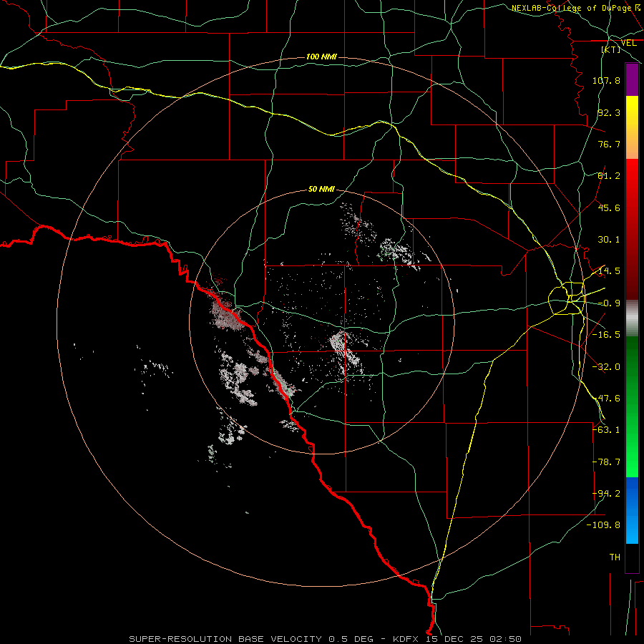This screenshot has height=644, width=644.
Task: Click the -109.8 velocity legend value
Action: click(x=603, y=525)
